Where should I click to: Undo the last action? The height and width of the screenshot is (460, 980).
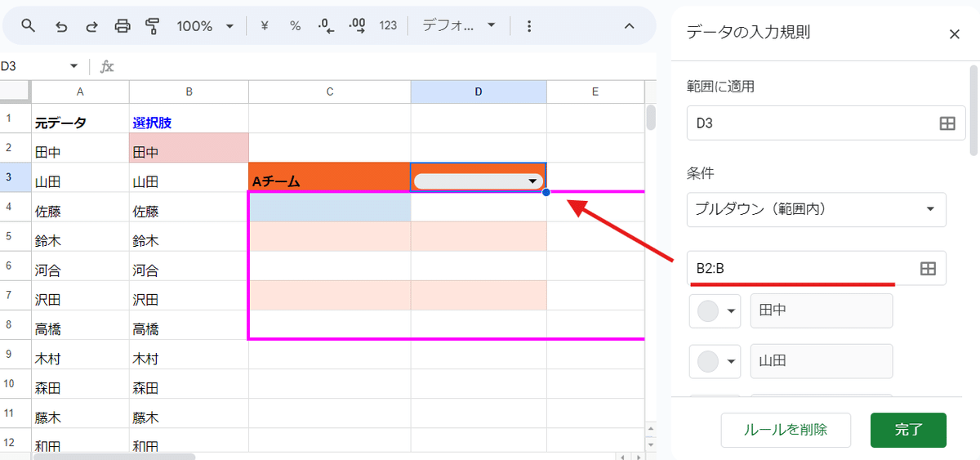coord(61,26)
